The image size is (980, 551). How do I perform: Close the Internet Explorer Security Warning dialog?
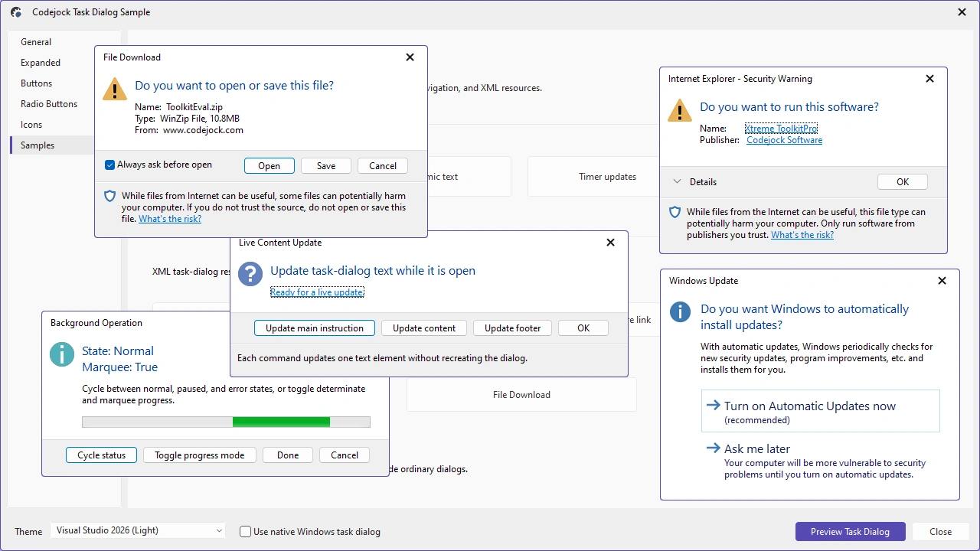point(929,79)
